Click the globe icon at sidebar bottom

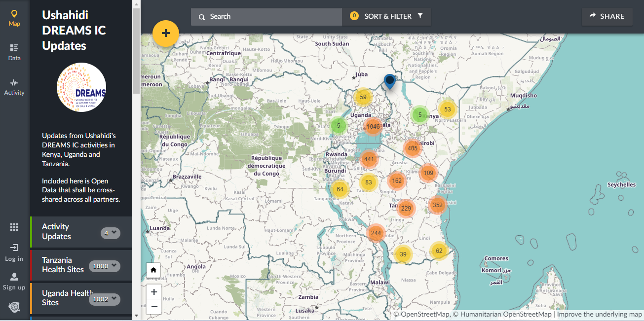pos(14,307)
